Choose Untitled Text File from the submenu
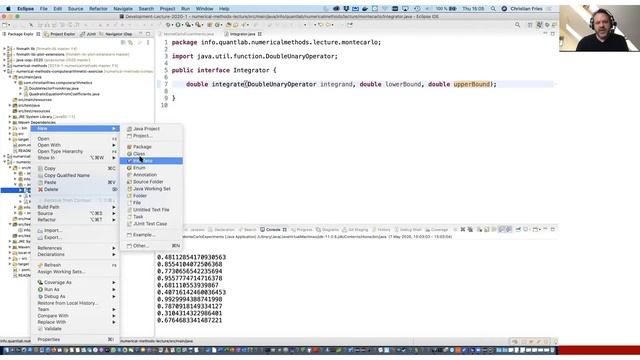 151,209
